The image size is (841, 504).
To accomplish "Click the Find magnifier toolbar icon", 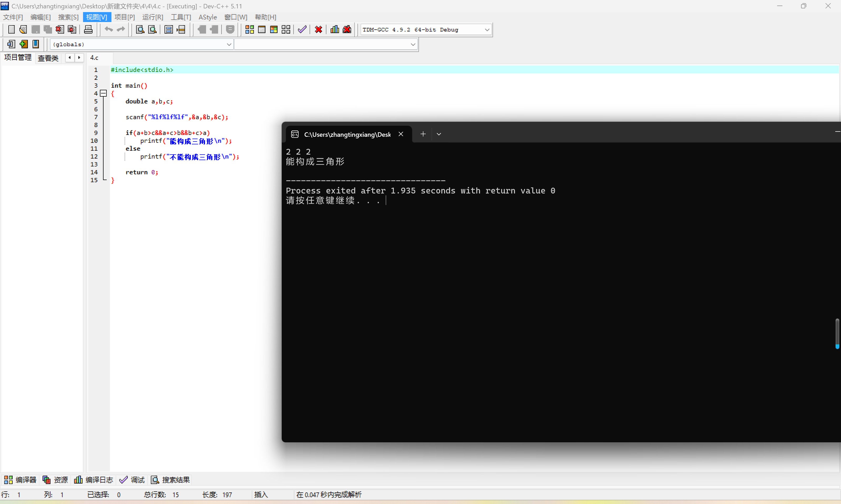I will tap(140, 30).
